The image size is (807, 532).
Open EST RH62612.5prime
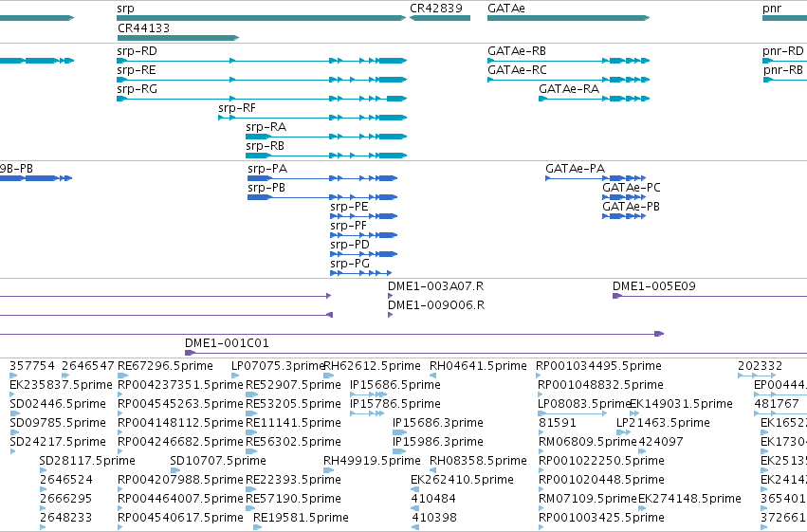click(x=372, y=366)
